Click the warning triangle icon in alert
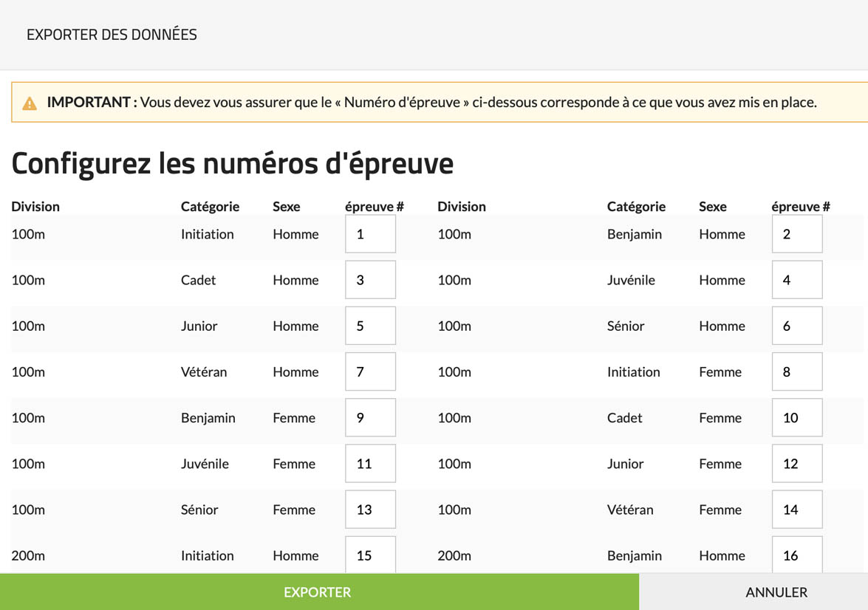Screen dimensions: 868x610 pyautogui.click(x=30, y=103)
